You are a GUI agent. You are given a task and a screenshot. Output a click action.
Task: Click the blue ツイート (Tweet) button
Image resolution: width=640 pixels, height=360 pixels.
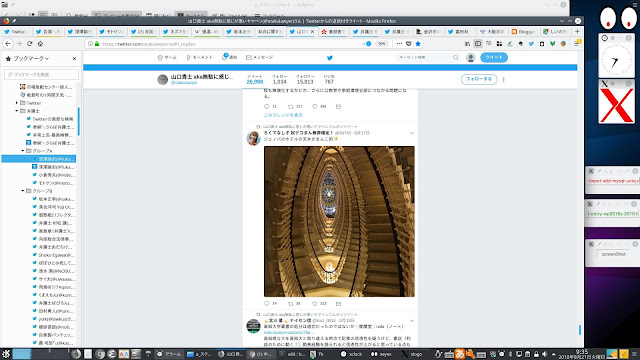494,57
